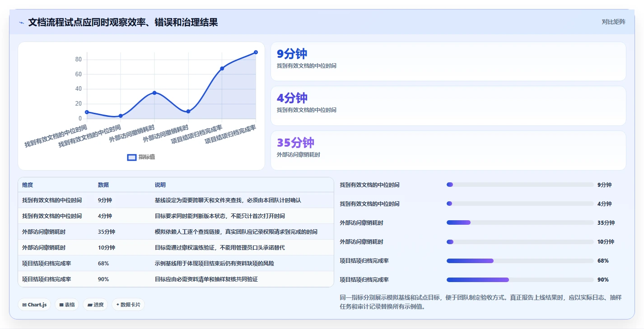Click the 进度 chip
This screenshot has height=329, width=644.
click(x=95, y=305)
